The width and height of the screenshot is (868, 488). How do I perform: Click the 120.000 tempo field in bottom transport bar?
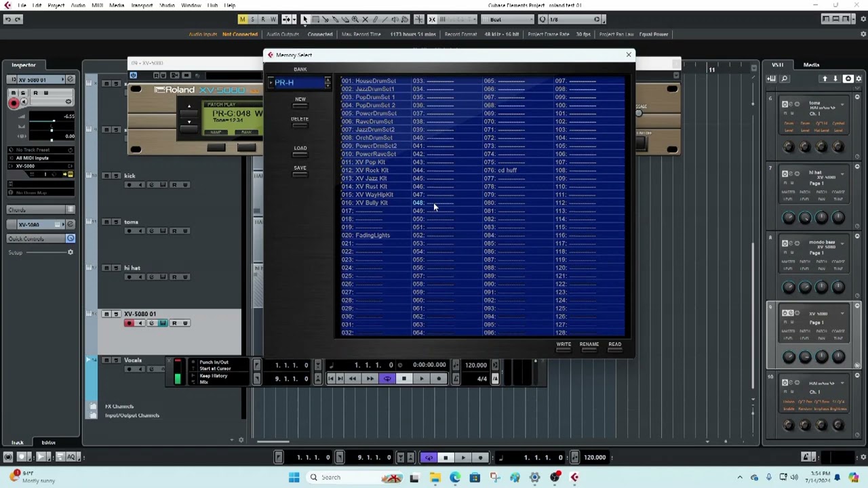[x=595, y=457]
